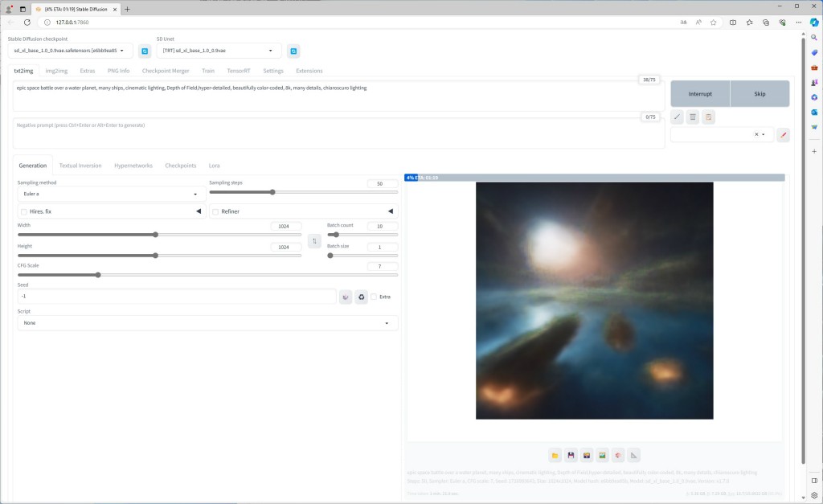
Task: Click the swap width and height icon
Action: 314,240
